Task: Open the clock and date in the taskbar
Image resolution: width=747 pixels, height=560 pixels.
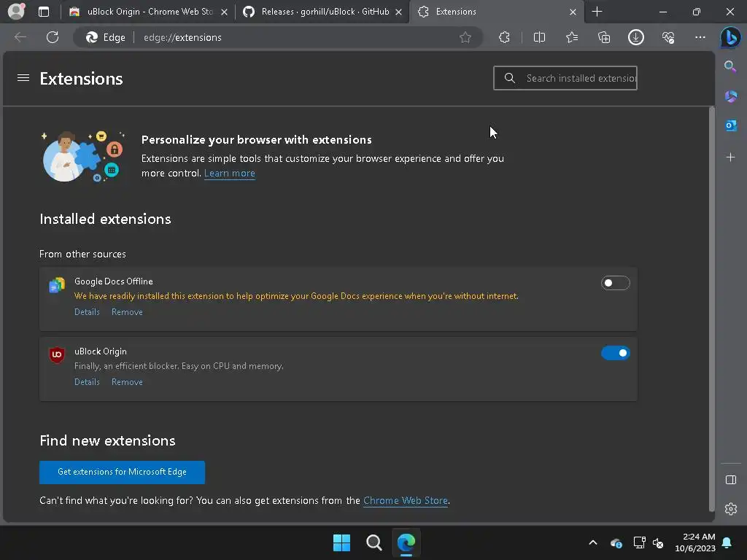Action: pos(695,542)
